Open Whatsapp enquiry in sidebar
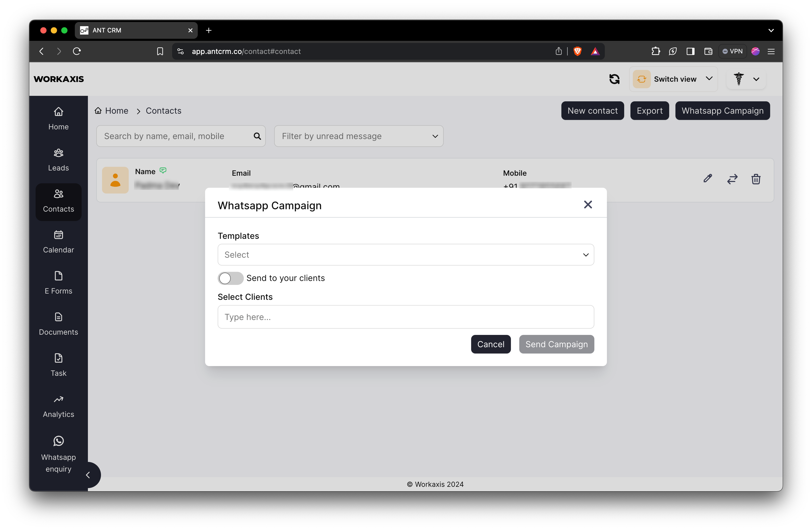The height and width of the screenshot is (530, 812). (x=58, y=454)
